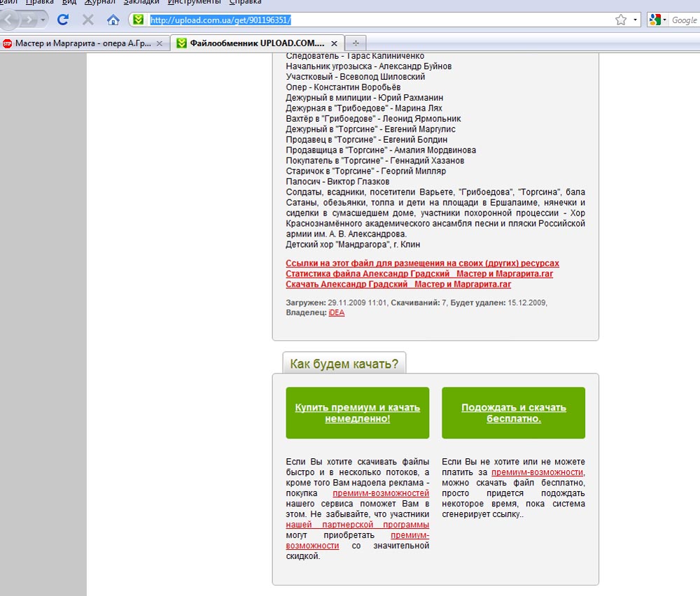Close the Мастер и Маргарита tab

160,43
